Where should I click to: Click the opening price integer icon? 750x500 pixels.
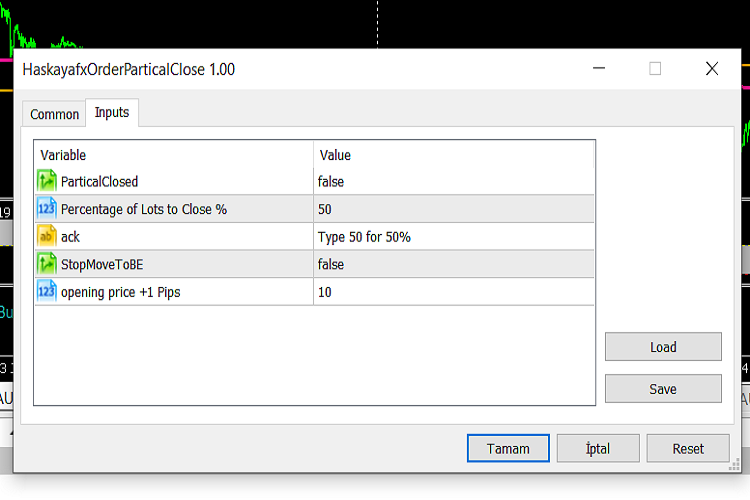[46, 292]
